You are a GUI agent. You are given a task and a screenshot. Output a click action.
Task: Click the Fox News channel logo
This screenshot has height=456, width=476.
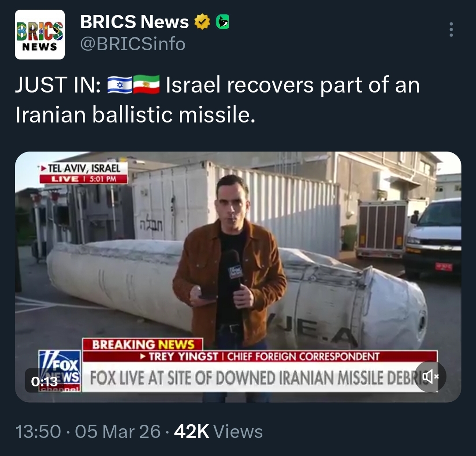[59, 371]
